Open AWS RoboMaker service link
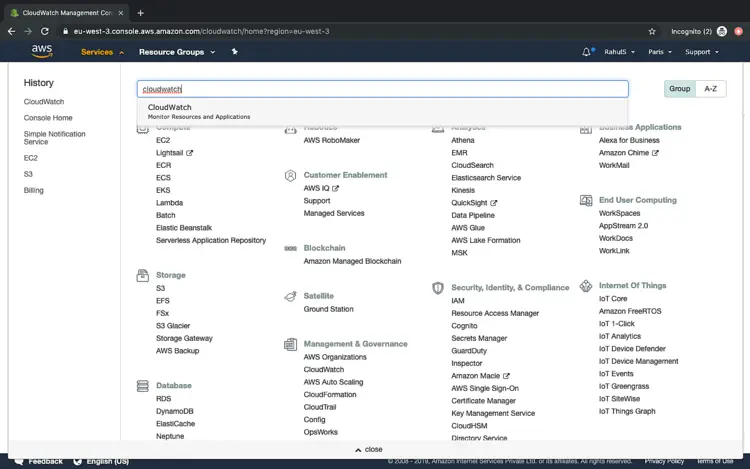 pyautogui.click(x=331, y=141)
